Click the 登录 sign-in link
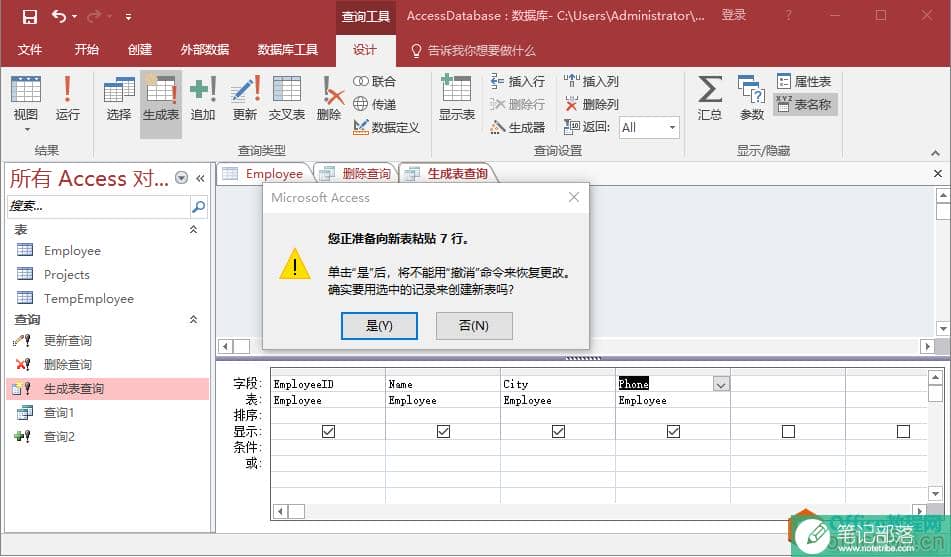951x557 pixels. pyautogui.click(x=733, y=15)
